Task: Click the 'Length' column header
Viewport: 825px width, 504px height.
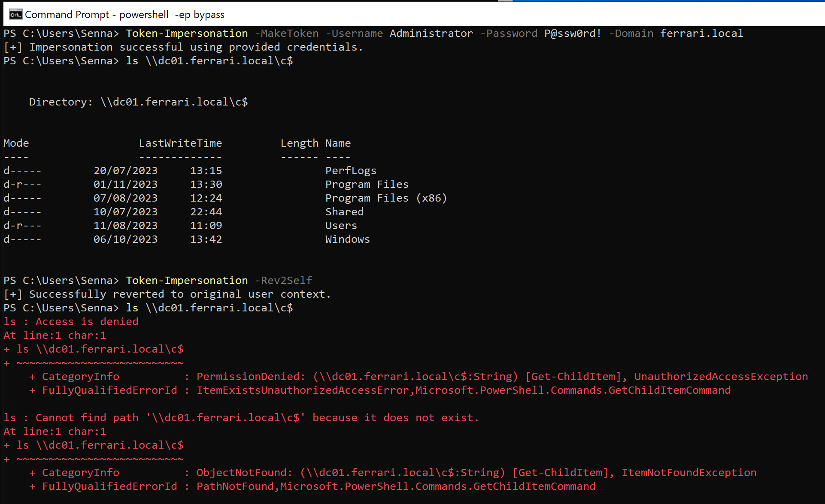Action: pyautogui.click(x=299, y=143)
